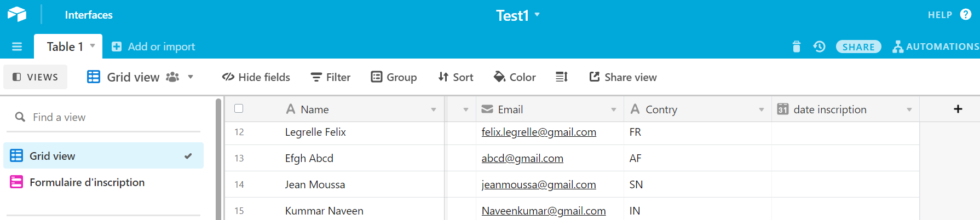Select the Kummar Naveen name cell
The height and width of the screenshot is (220, 980).
362,210
